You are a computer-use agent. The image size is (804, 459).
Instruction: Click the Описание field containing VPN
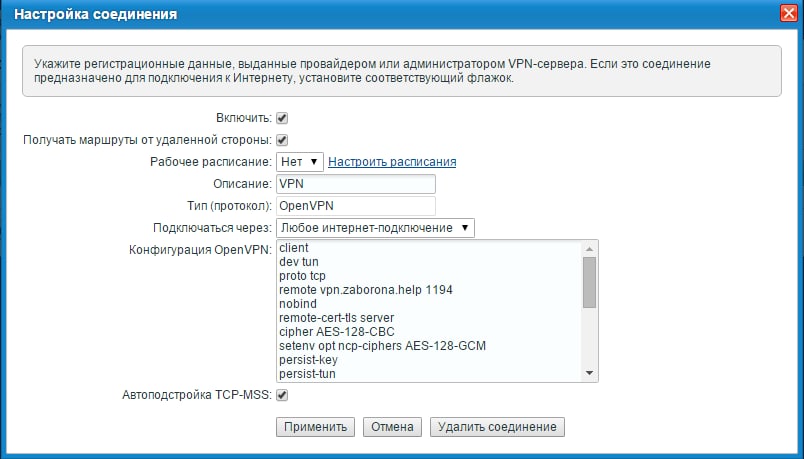[x=356, y=184]
